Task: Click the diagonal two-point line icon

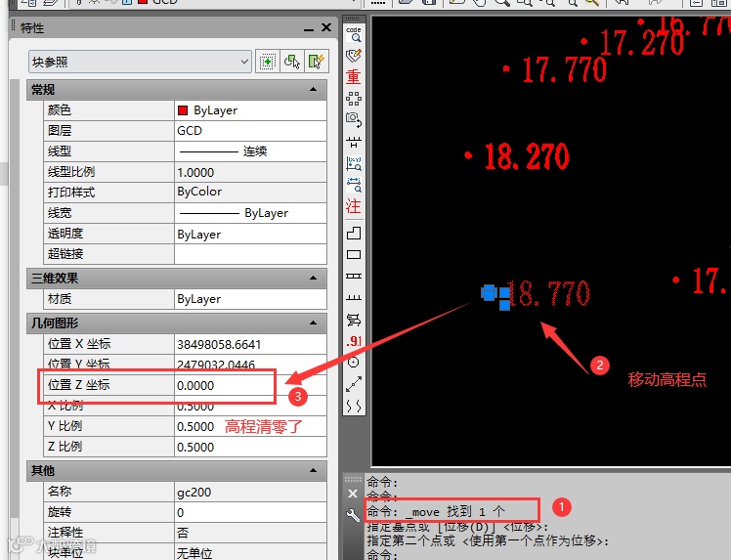Action: click(354, 384)
